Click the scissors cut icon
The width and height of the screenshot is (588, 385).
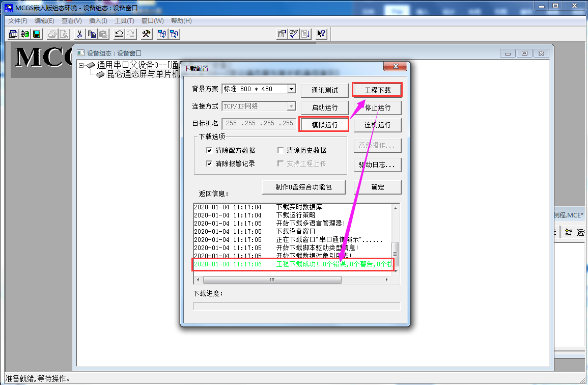click(x=79, y=34)
